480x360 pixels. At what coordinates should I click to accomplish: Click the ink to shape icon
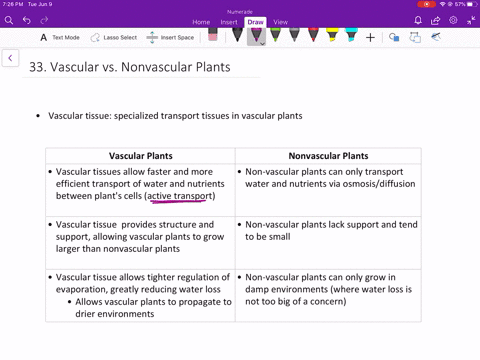415,37
